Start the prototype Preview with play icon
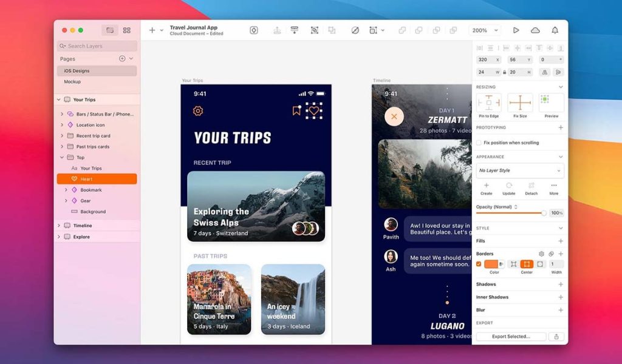622x364 pixels. [516, 30]
